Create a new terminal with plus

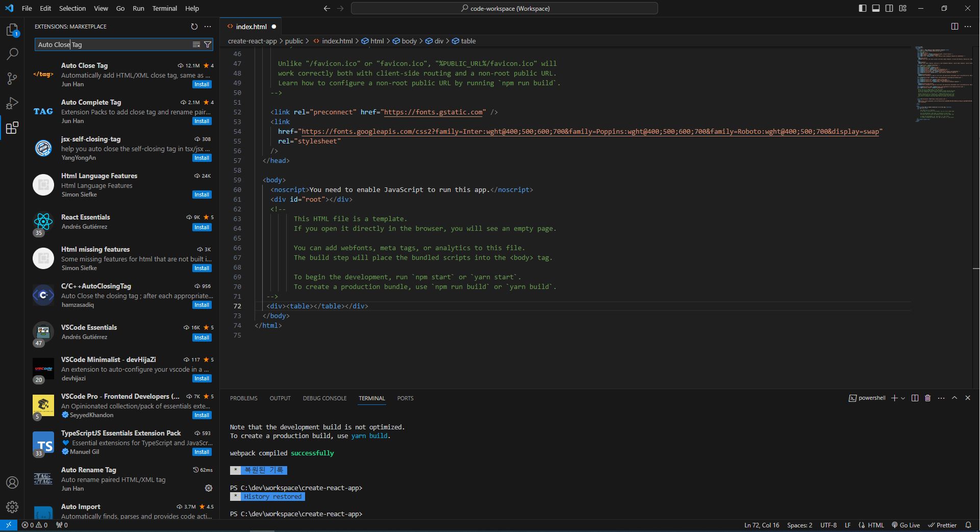pos(894,398)
